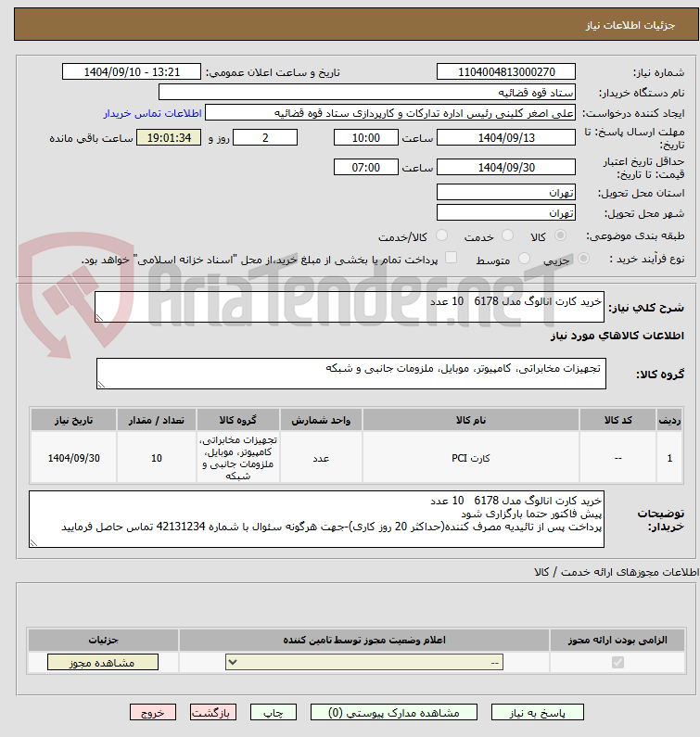Click the remaining time field 19:01:34
700x737 pixels.
(169, 138)
